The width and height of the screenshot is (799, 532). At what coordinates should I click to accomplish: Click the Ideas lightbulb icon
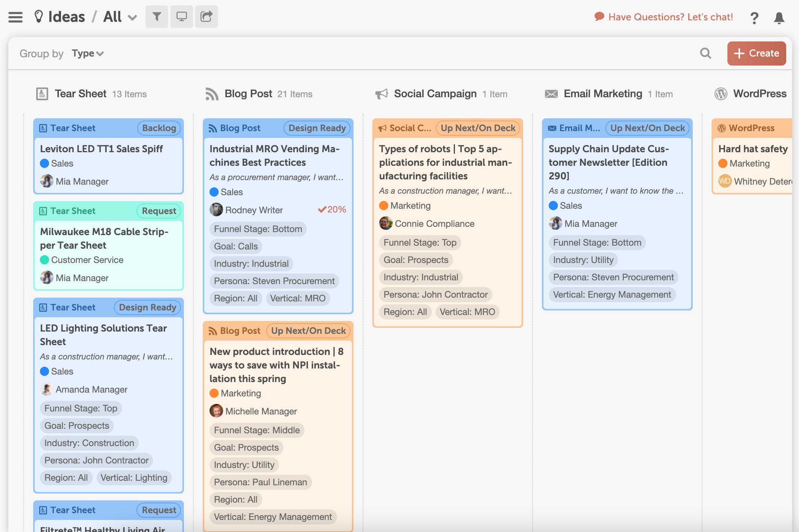(38, 17)
